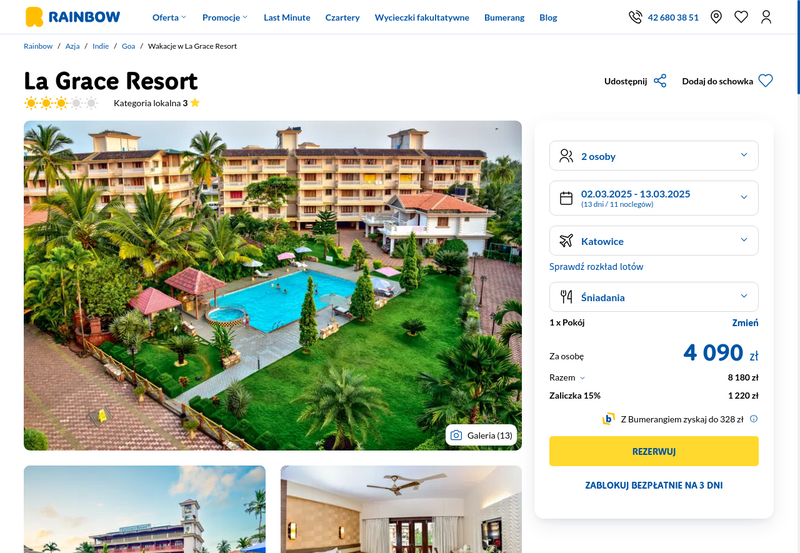Click the Goa breadcrumb link
The height and width of the screenshot is (553, 800).
(x=128, y=46)
